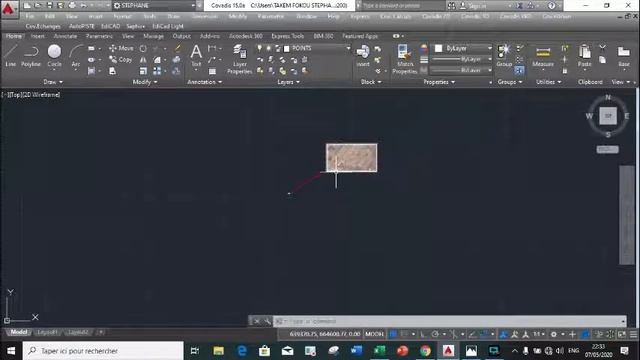Toggle the layer freeze sun icon
This screenshot has height=360, width=640.
(x=269, y=48)
